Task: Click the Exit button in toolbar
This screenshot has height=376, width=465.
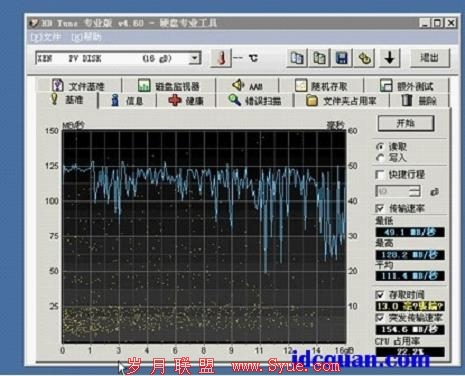Action: [x=430, y=58]
